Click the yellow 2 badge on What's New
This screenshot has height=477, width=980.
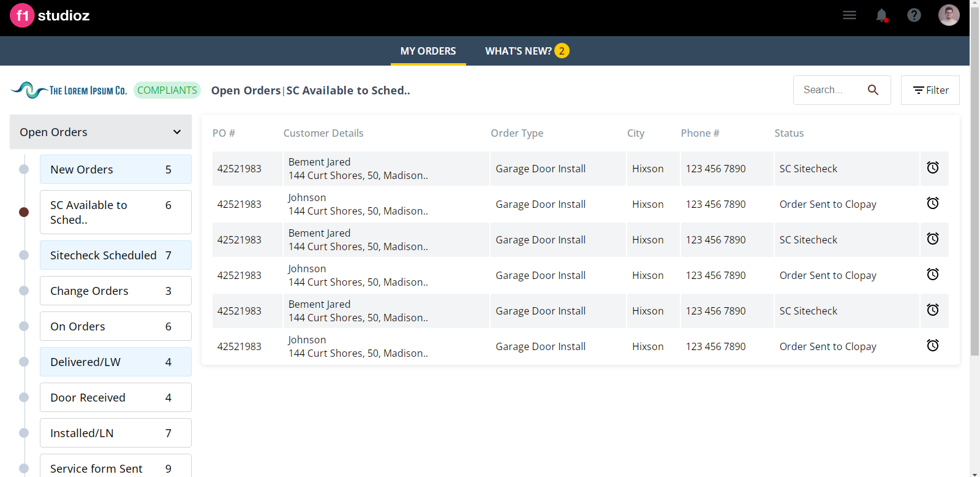click(562, 51)
